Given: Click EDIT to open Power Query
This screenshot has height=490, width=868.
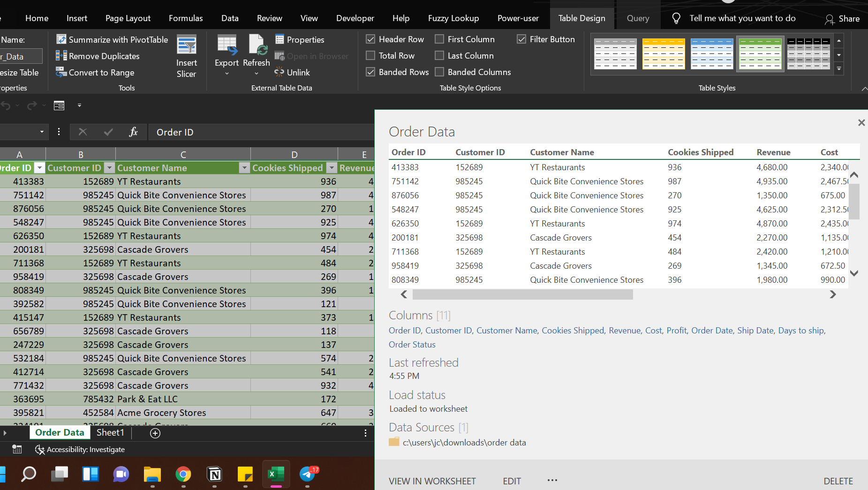Looking at the screenshot, I should (511, 481).
